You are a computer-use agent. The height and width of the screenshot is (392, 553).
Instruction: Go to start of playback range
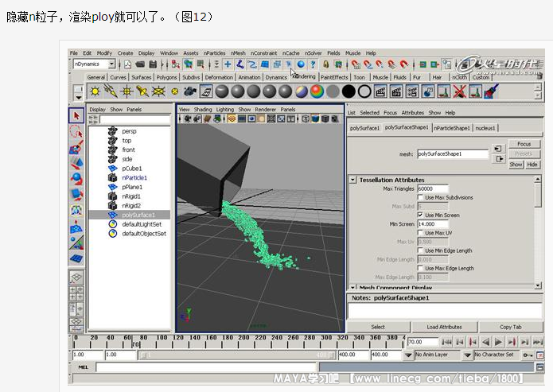point(447,342)
